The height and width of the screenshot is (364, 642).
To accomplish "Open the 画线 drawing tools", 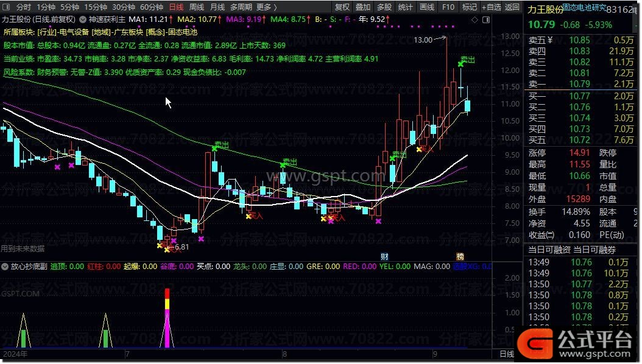I will (x=426, y=7).
